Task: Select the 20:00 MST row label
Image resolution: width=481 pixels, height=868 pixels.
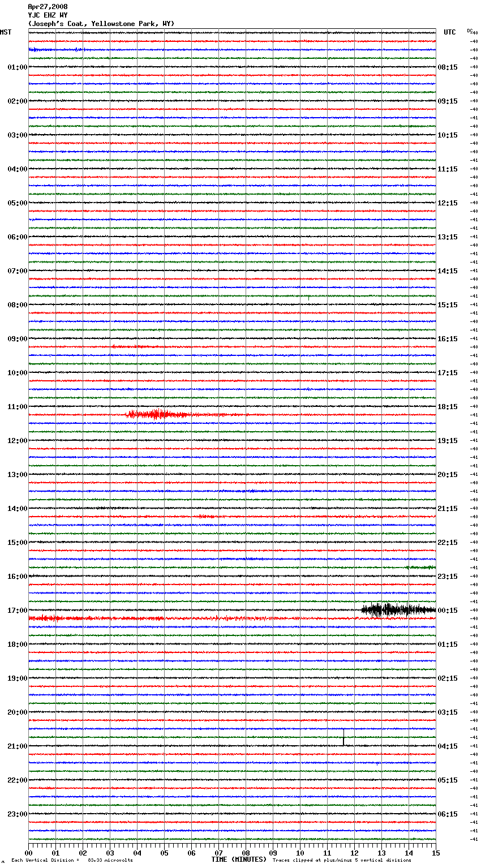Action: 17,712
